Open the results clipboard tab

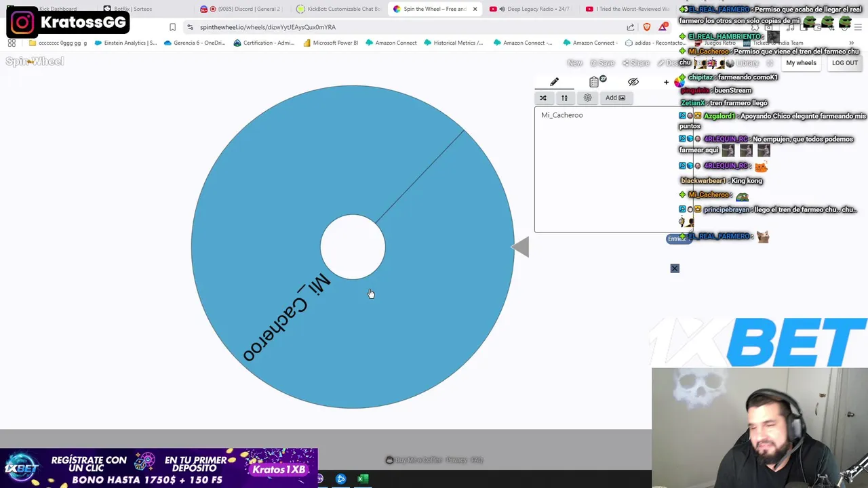[x=594, y=82]
